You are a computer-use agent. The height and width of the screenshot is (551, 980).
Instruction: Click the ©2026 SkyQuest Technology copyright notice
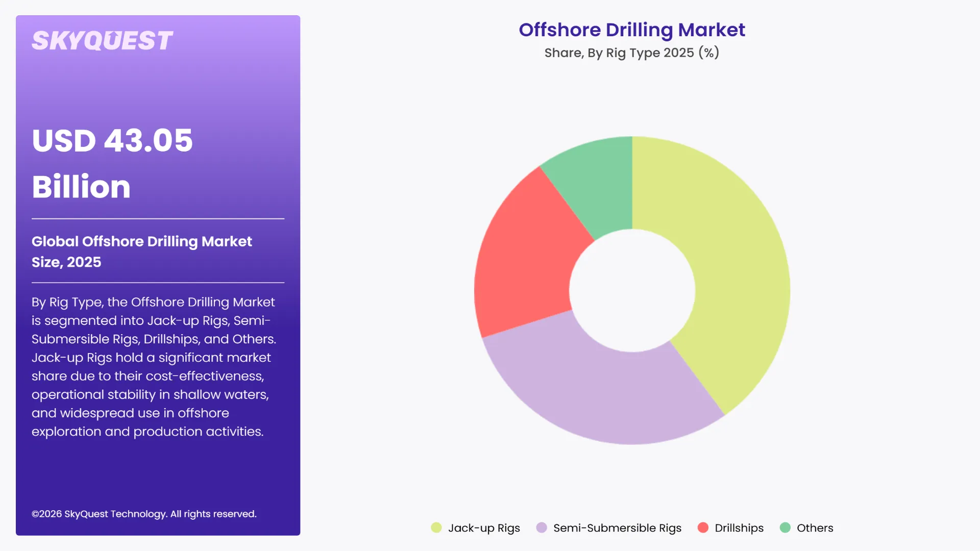[144, 514]
